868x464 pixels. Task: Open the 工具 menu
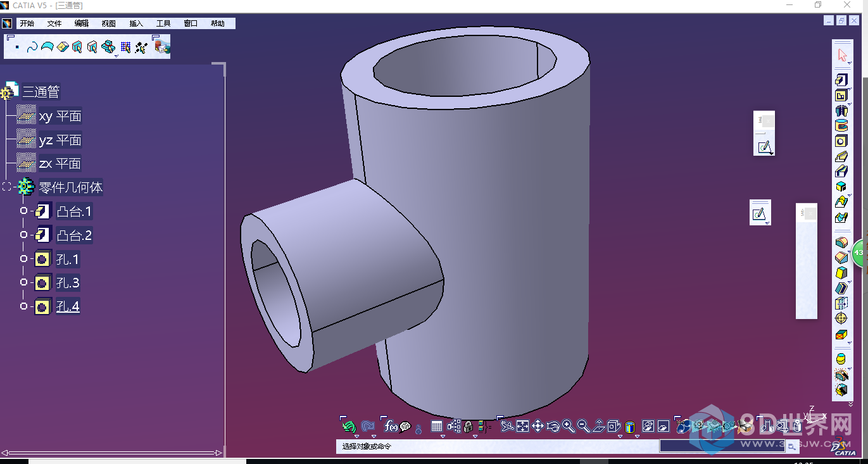(x=163, y=23)
